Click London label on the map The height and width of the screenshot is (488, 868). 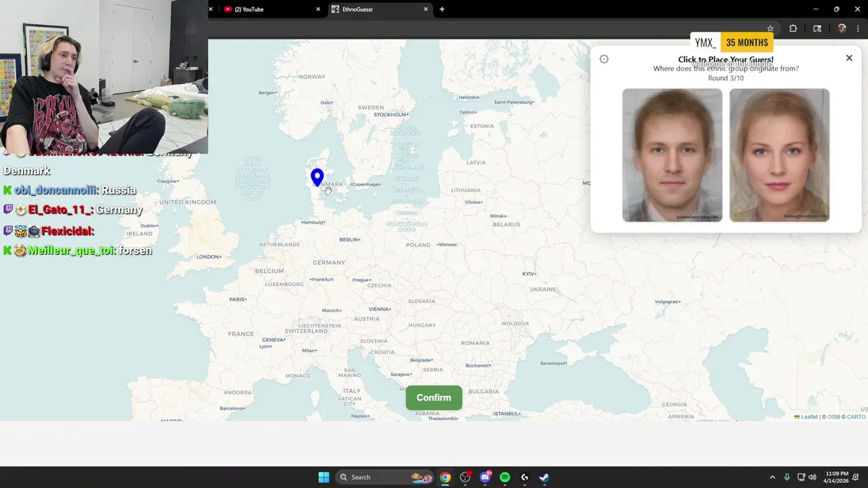click(x=208, y=257)
